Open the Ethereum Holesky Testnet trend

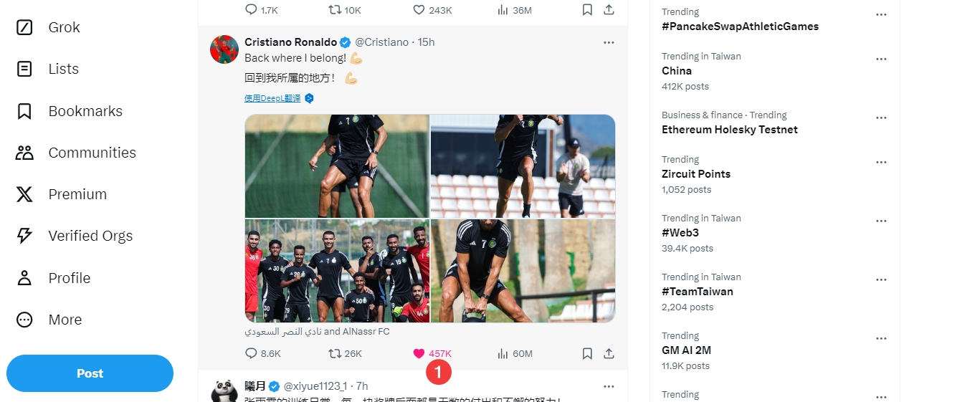pos(729,130)
